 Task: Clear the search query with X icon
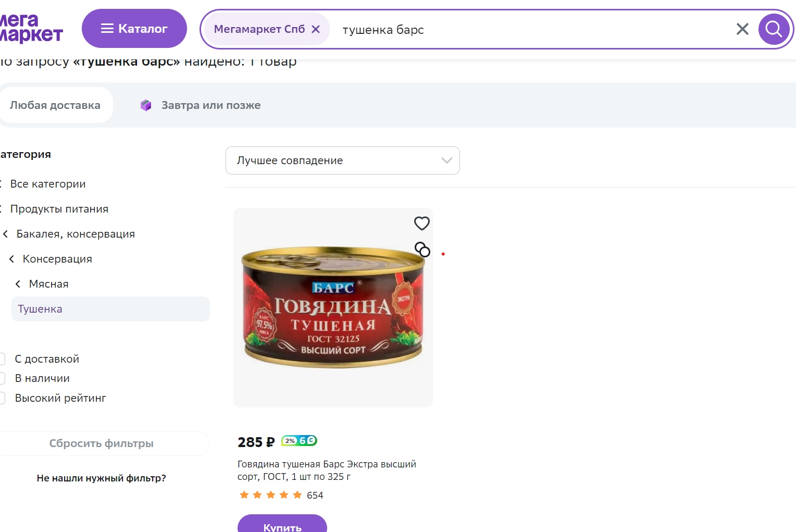point(742,29)
